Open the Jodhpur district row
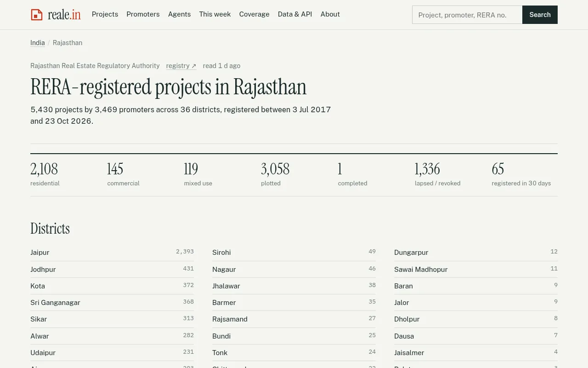Image resolution: width=588 pixels, height=368 pixels. click(x=112, y=270)
